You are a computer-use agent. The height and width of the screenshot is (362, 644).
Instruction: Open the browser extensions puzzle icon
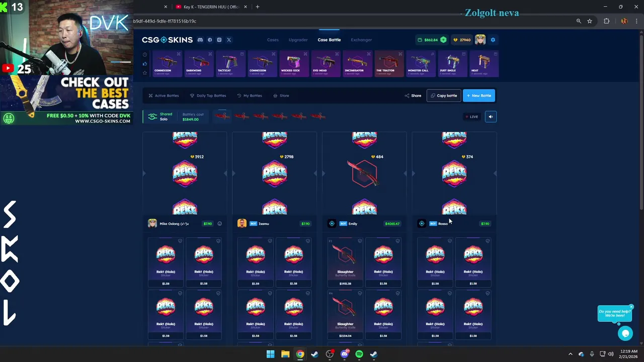(x=606, y=21)
